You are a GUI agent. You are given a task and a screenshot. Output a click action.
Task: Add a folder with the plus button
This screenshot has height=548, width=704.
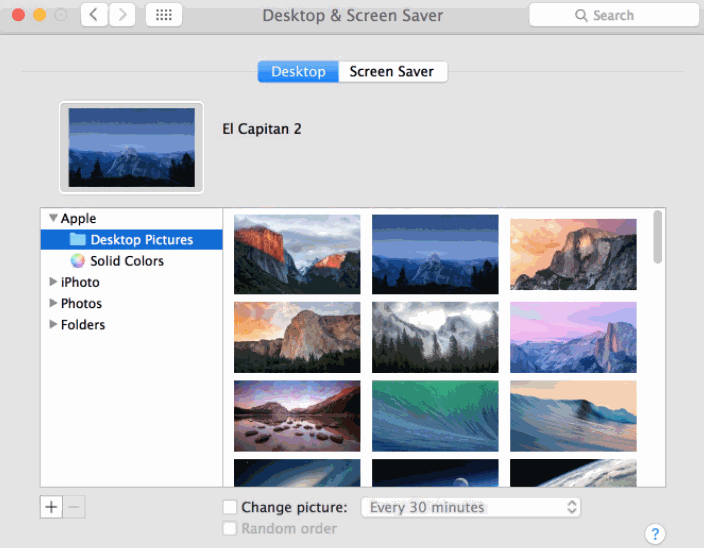(x=51, y=507)
